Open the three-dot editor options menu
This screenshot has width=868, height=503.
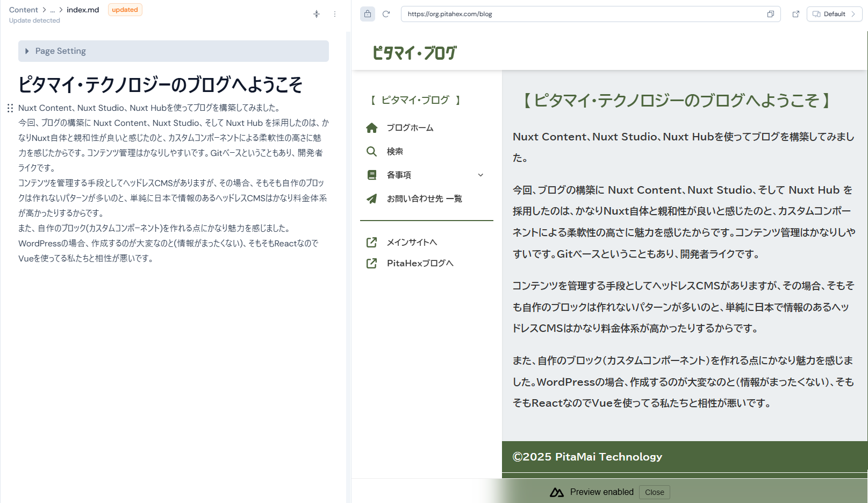[335, 14]
